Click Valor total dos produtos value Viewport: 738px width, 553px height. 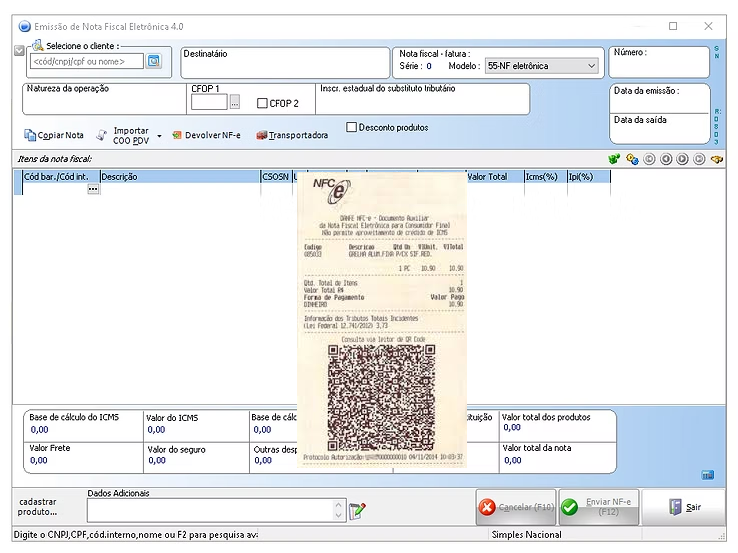click(512, 427)
